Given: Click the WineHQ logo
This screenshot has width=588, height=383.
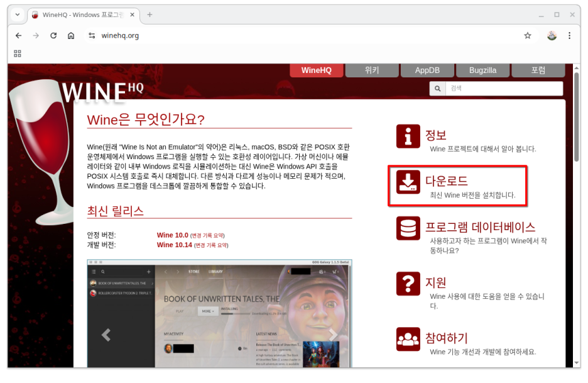Looking at the screenshot, I should coord(103,92).
